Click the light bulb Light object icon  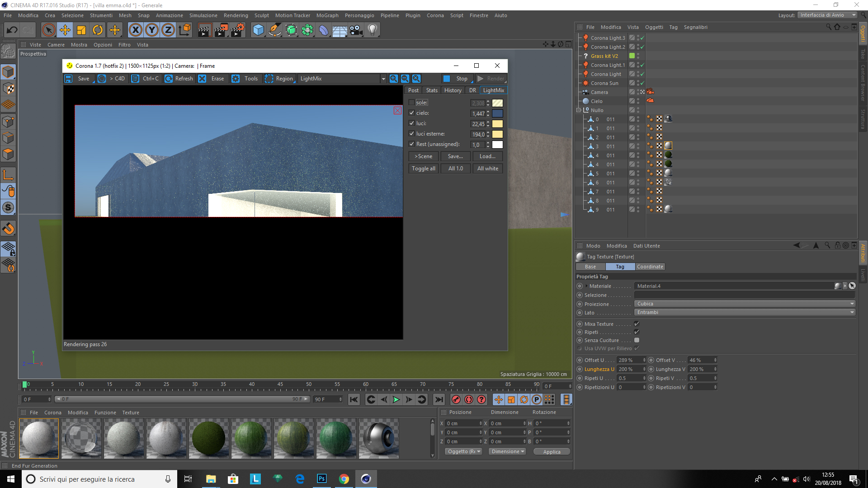372,30
